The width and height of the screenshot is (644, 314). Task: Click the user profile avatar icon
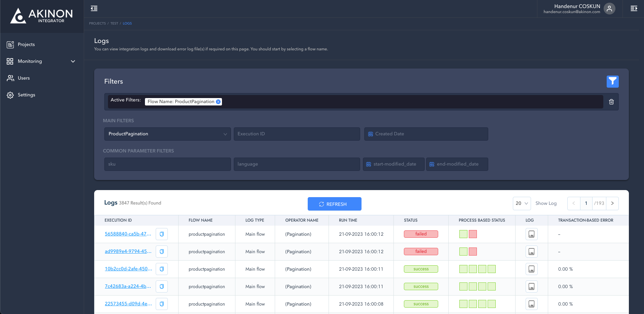pyautogui.click(x=609, y=9)
